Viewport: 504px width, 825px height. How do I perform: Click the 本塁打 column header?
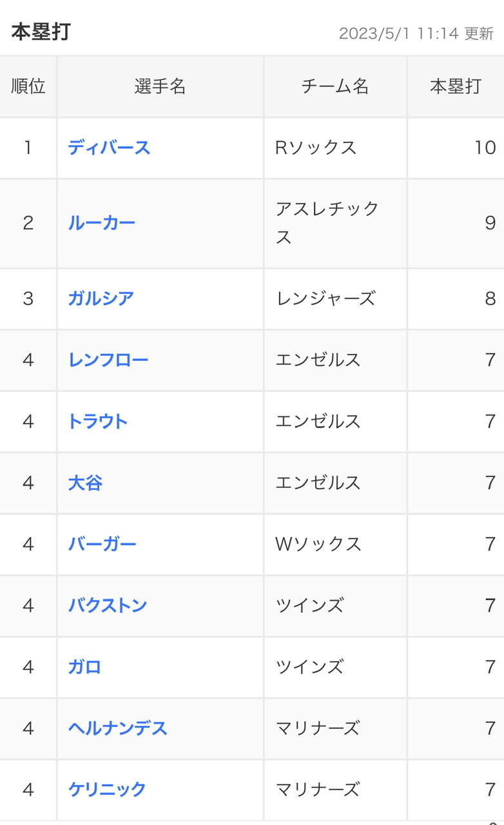[456, 86]
